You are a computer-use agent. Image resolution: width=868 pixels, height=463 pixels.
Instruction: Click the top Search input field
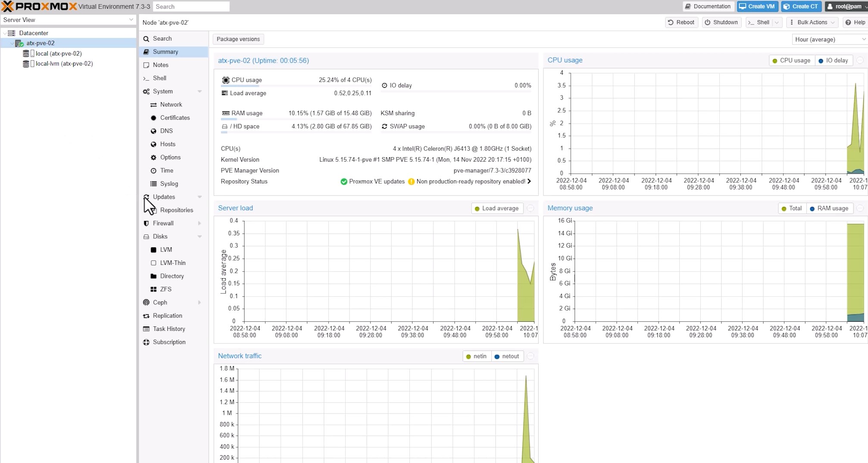tap(191, 6)
